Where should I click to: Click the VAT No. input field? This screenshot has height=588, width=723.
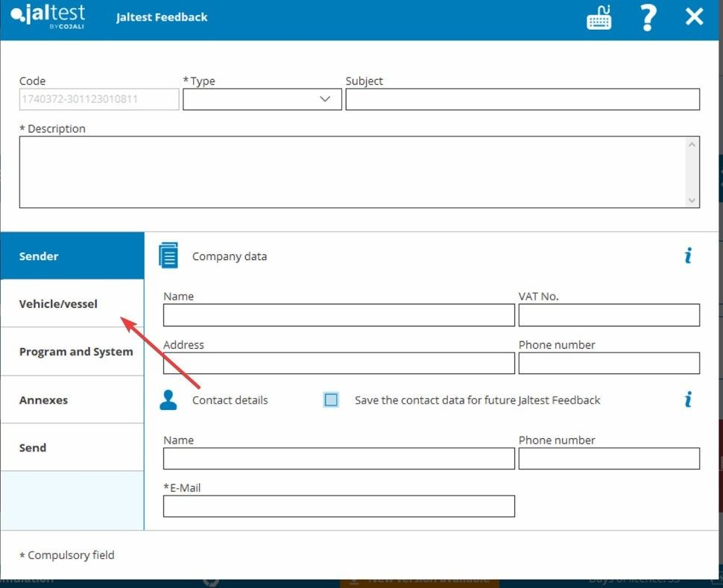(609, 315)
